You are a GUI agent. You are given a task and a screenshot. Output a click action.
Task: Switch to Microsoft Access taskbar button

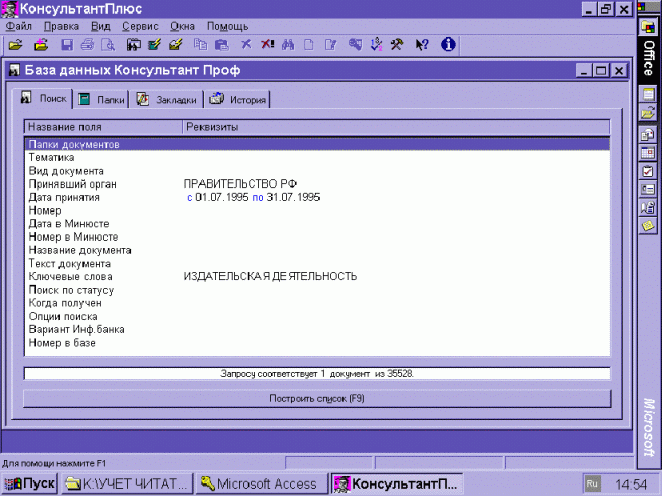tap(261, 484)
